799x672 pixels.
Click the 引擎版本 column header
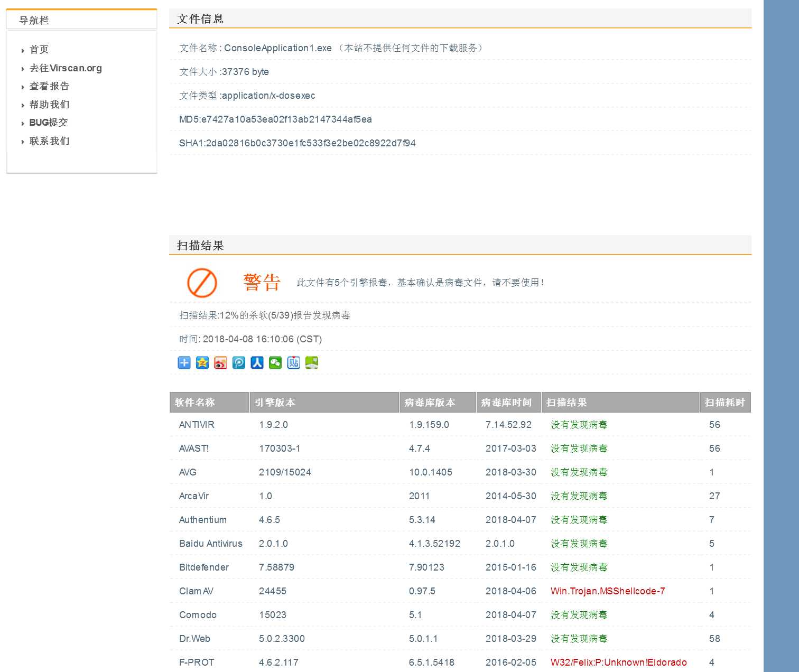coord(324,402)
